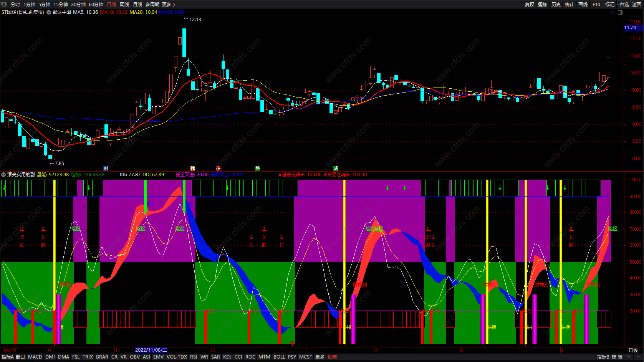The image size is (644, 362).
Task: Choose the BOLL indicator
Action: tap(279, 357)
